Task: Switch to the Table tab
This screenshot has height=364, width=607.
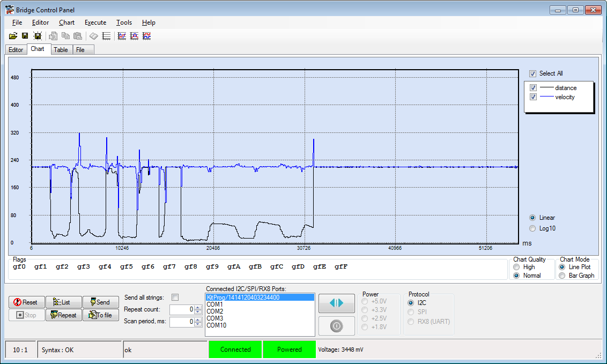Action: [x=61, y=49]
